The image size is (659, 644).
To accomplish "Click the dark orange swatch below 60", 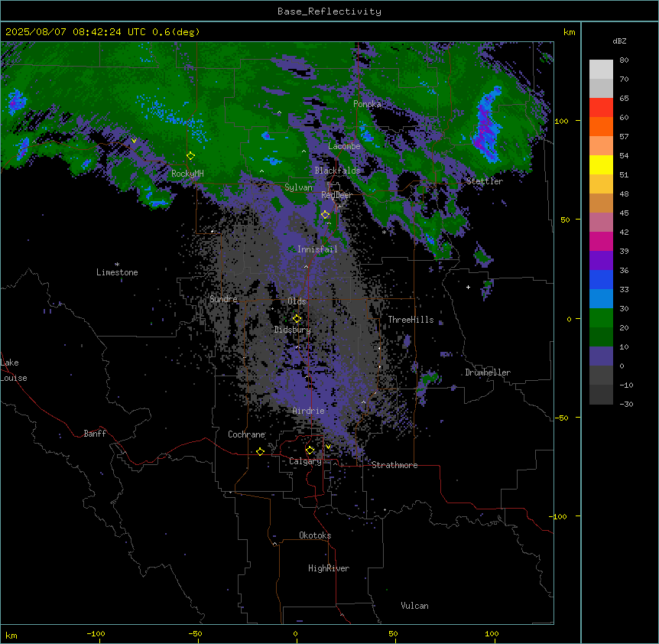I will pos(601,126).
